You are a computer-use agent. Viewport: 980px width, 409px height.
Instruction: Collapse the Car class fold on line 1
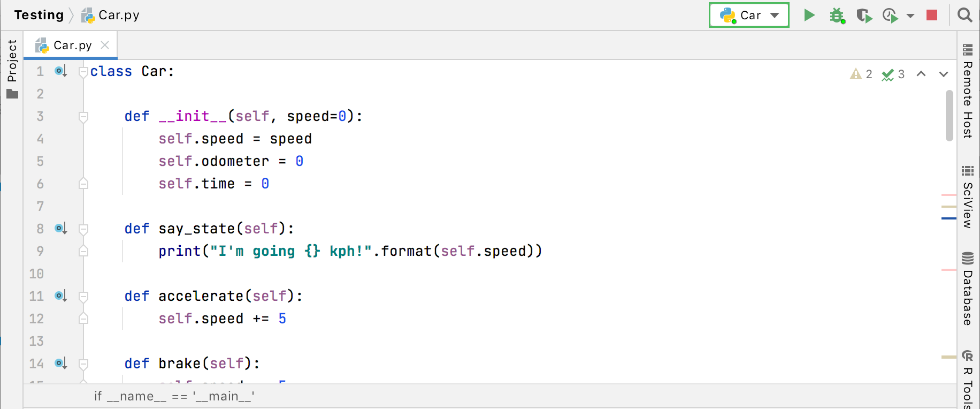pos(83,72)
